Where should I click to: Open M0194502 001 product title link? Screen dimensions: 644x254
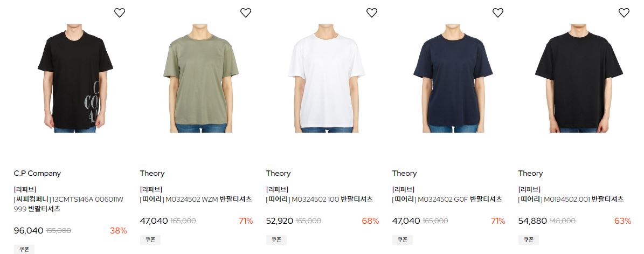pyautogui.click(x=571, y=200)
